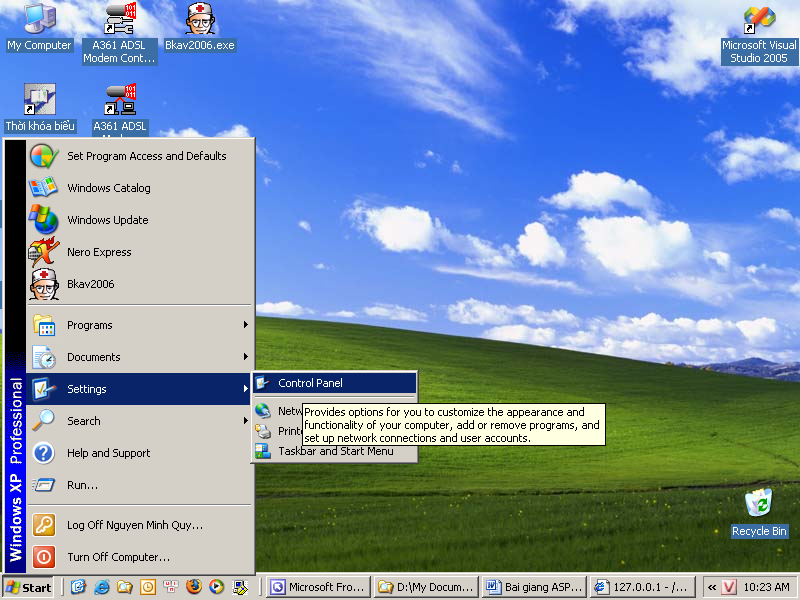Open the folder-with-magnifier Quick Launch icon
Viewport: 800px width, 600px height.
124,587
